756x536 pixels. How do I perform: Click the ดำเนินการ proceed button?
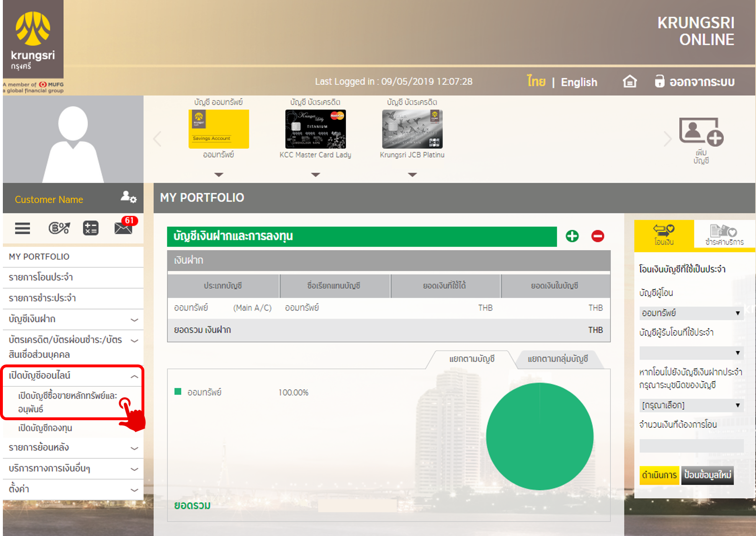coord(659,475)
